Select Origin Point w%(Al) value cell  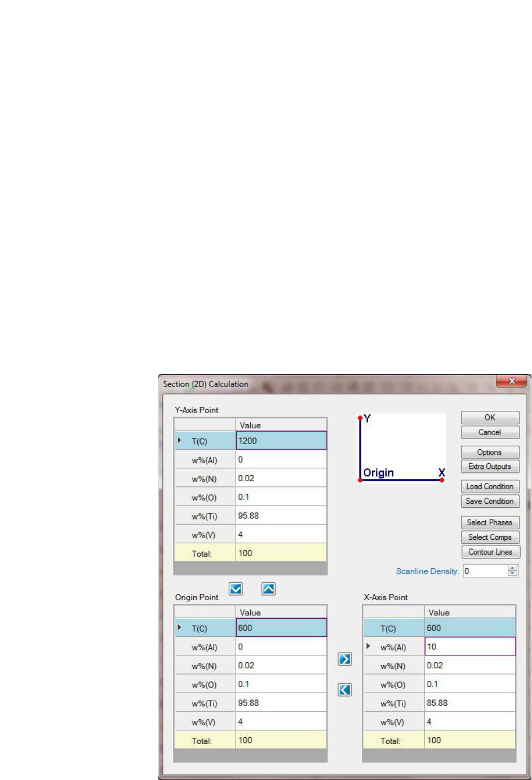(x=281, y=646)
